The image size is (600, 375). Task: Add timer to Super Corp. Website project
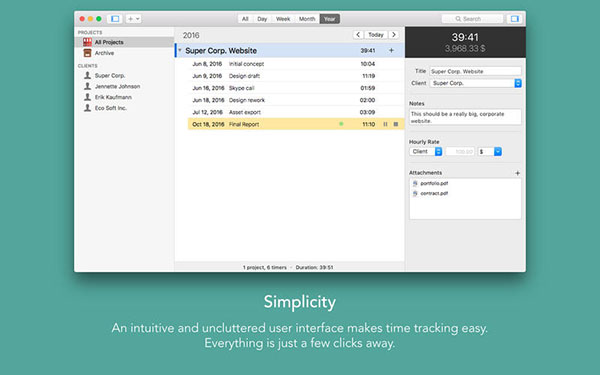point(391,51)
